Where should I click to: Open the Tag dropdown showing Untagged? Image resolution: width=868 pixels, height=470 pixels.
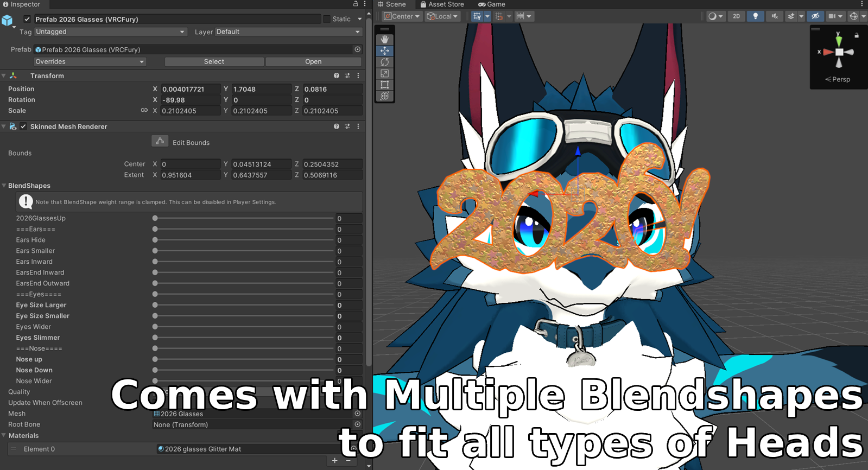point(111,32)
